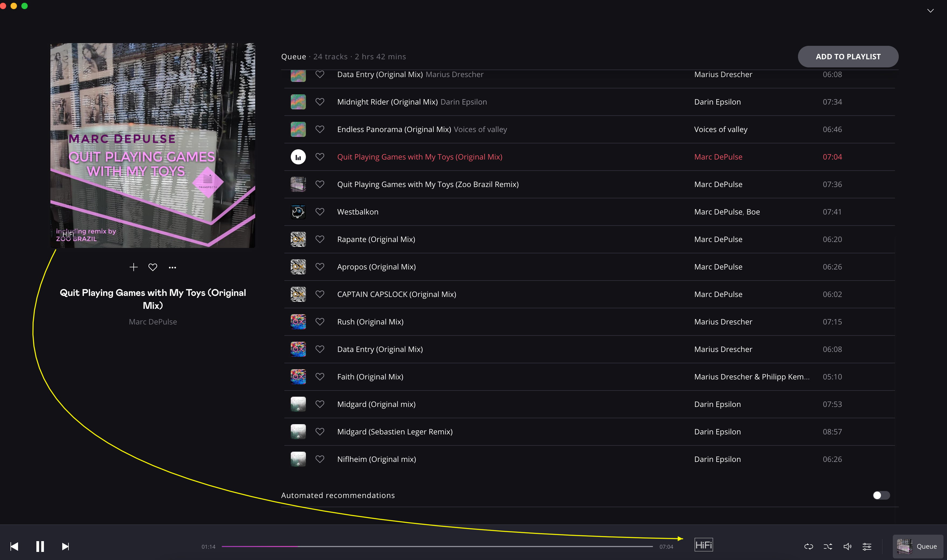
Task: Open artist Boe on Westbalkon row
Action: pos(753,212)
